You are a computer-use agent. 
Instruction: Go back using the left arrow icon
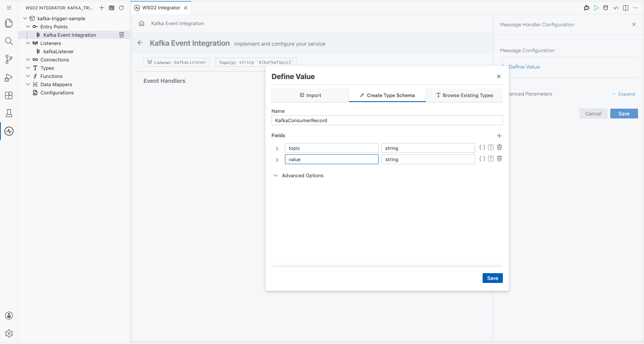(x=140, y=43)
